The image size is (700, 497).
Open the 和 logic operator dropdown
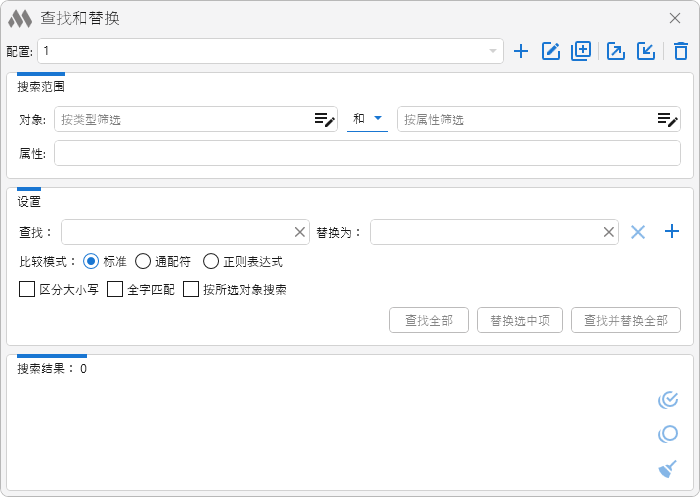367,119
